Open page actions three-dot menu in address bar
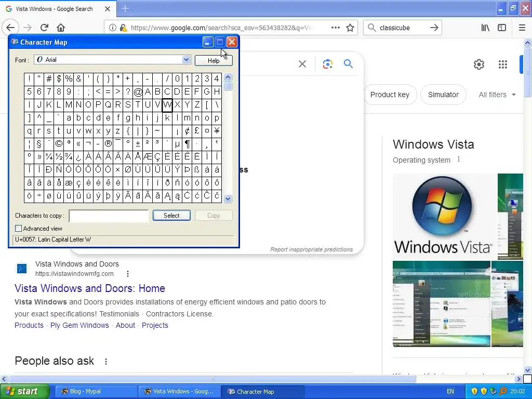The width and height of the screenshot is (532, 399). coord(336,28)
